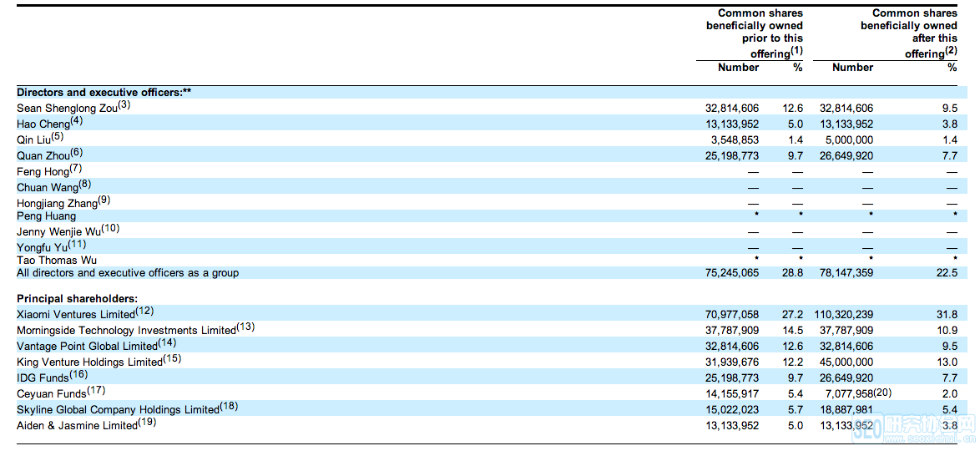Click the value 31,939,676

732,362
